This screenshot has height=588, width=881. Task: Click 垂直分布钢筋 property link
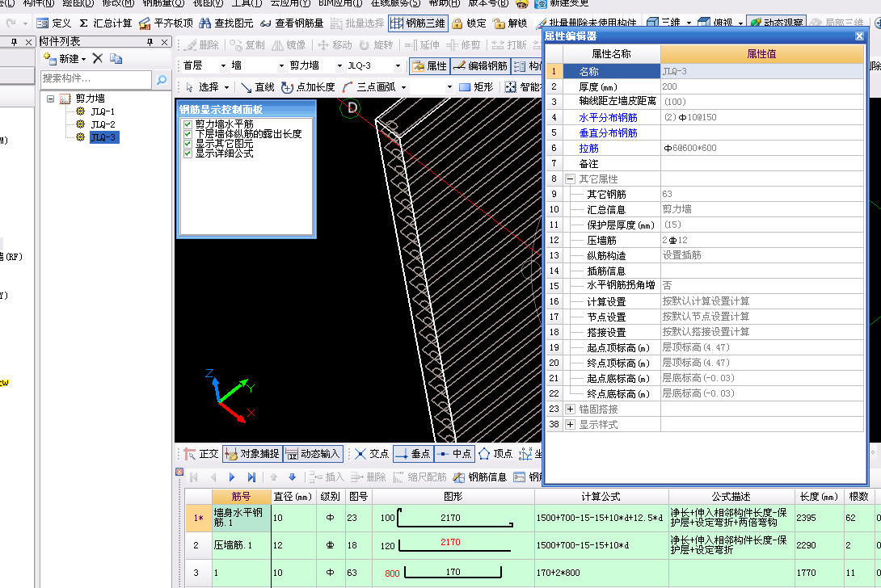pyautogui.click(x=608, y=133)
